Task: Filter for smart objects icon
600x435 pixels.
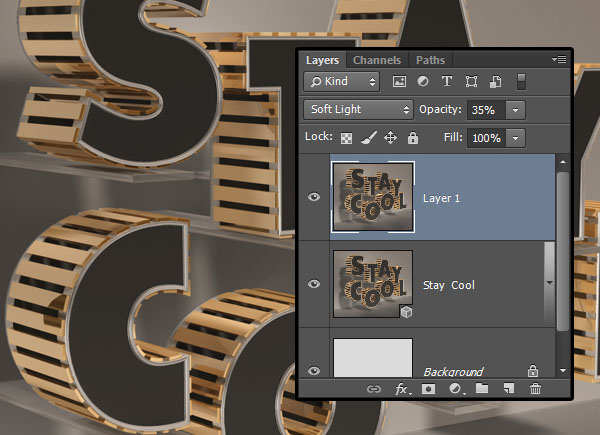Action: 496,81
